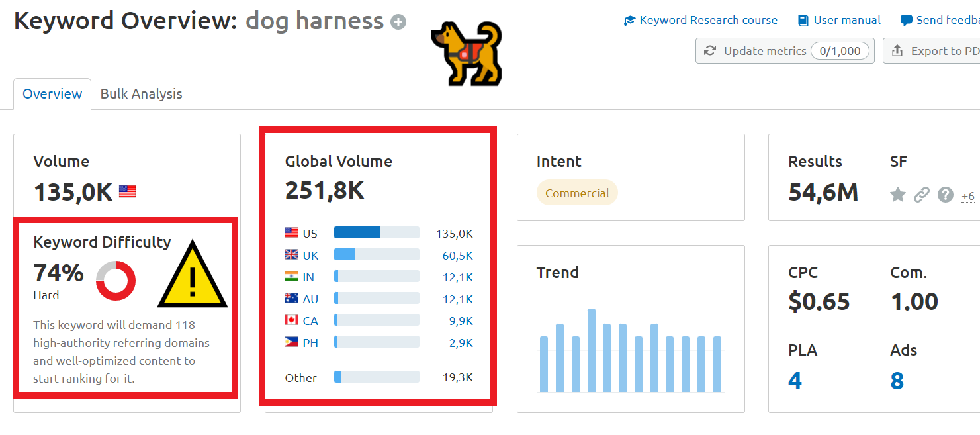Click the link SERP feature icon
The image size is (980, 435).
[x=922, y=195]
